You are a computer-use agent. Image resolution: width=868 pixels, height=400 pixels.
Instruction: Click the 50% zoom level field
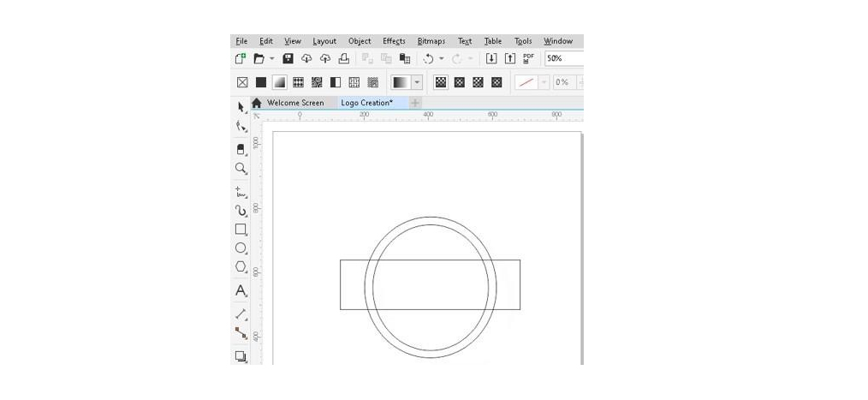point(563,58)
